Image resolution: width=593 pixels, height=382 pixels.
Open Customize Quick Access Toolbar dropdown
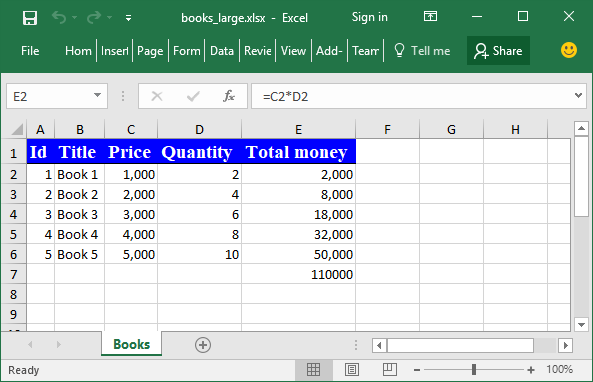tap(129, 18)
